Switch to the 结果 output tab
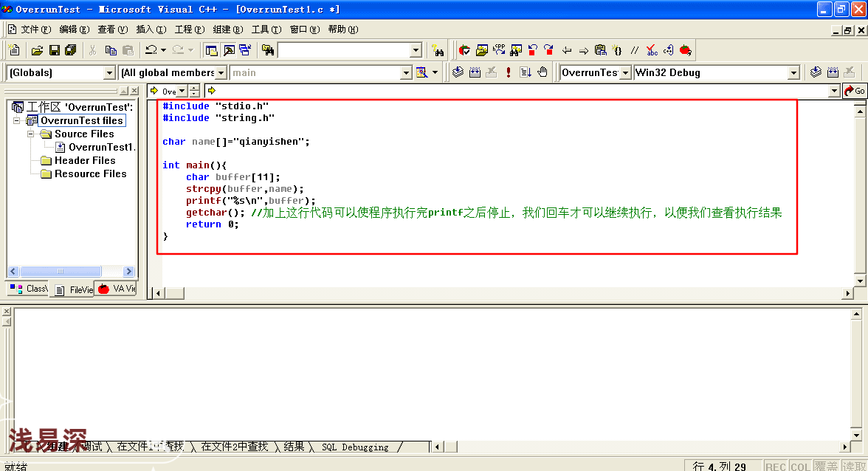Screen dimensions: 868x471 pyautogui.click(x=294, y=447)
